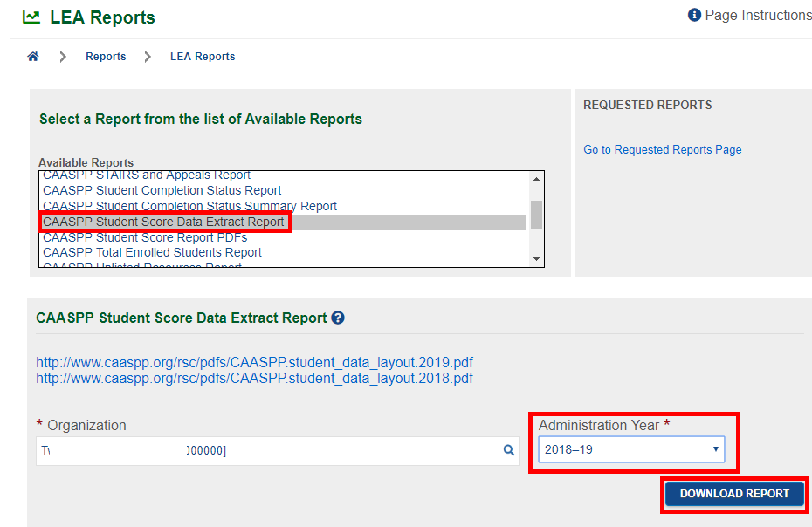This screenshot has height=527, width=812.
Task: Click LEA Reports breadcrumb link
Action: click(x=203, y=57)
